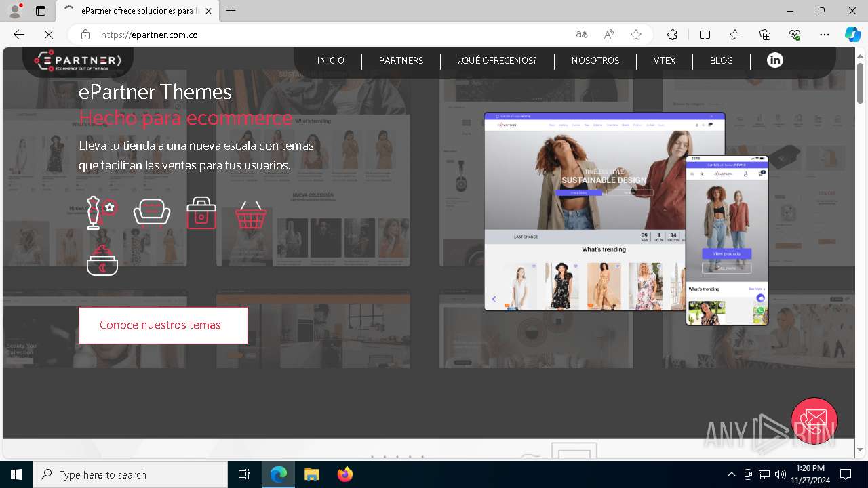Open Browser essentials icon
This screenshot has width=868, height=488.
[x=795, y=35]
